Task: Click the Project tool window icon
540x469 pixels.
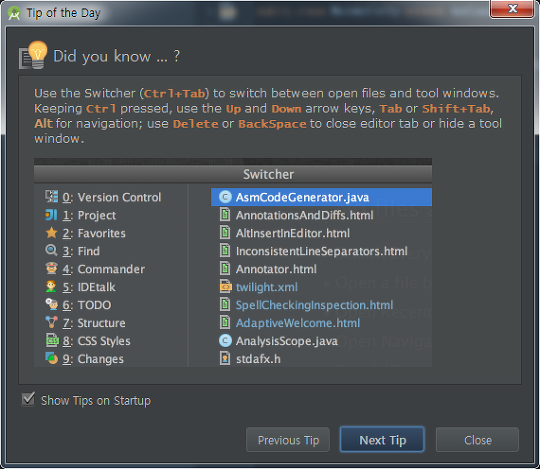Action: tap(51, 215)
